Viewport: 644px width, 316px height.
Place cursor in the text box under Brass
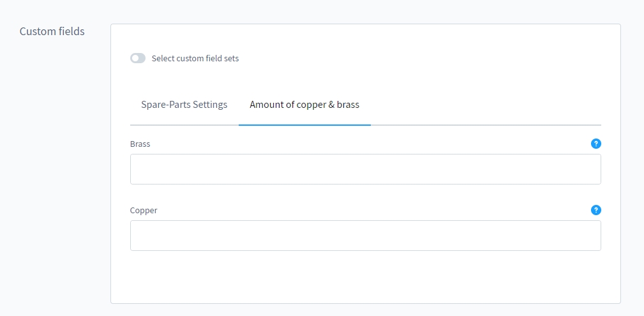(x=365, y=169)
